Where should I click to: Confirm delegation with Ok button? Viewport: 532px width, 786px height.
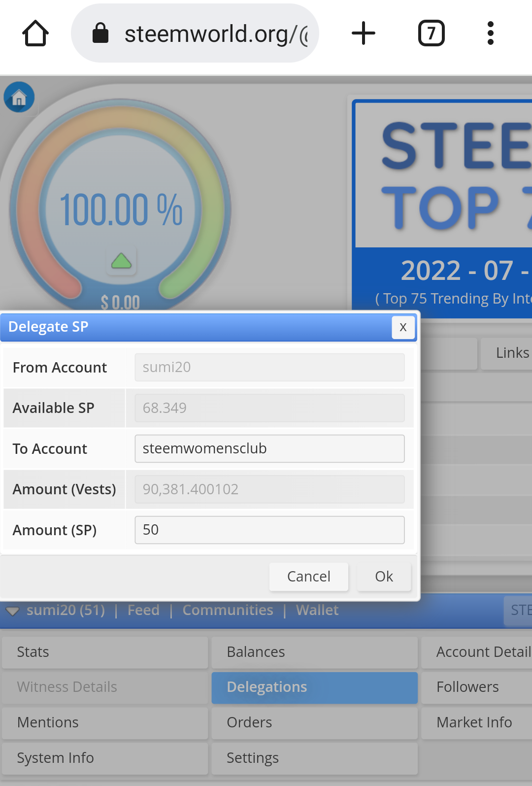click(384, 577)
